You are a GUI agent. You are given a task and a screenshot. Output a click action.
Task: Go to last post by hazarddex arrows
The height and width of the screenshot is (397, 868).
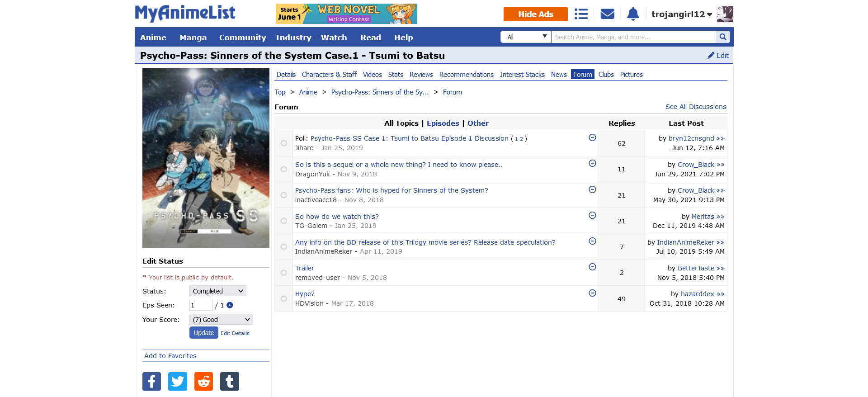click(720, 294)
